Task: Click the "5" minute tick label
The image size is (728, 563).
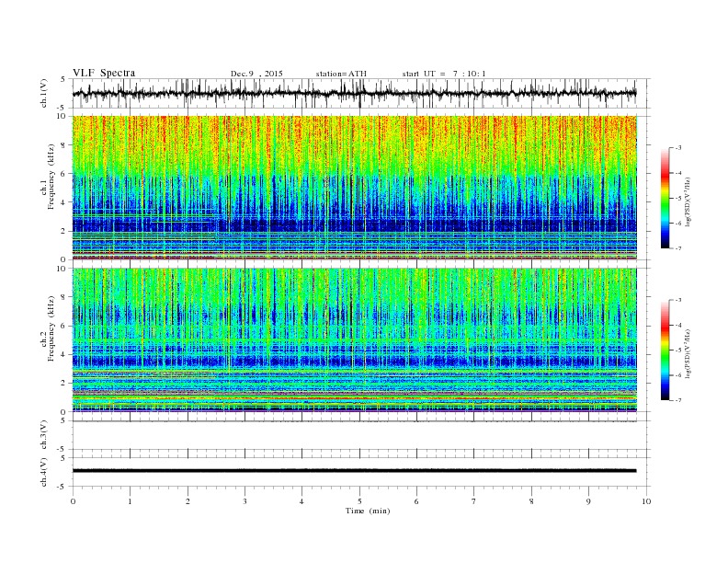Action: point(359,501)
